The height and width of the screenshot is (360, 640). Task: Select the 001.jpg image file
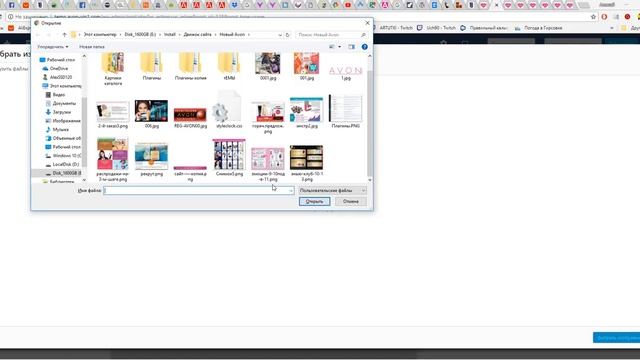(307, 66)
